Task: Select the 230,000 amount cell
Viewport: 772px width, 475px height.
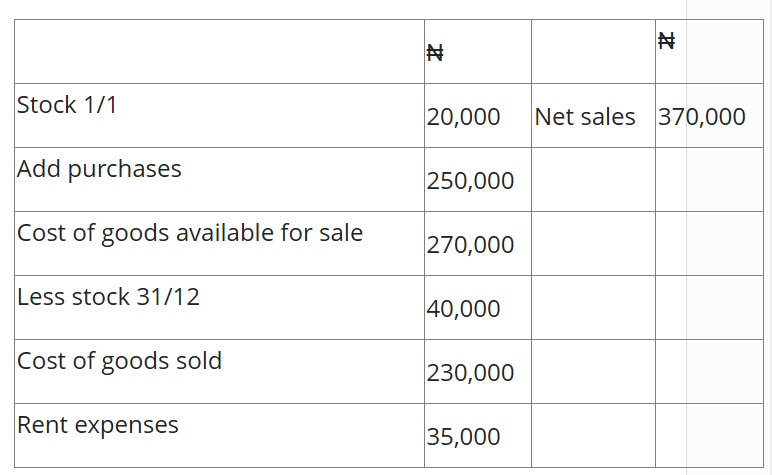Action: click(x=470, y=373)
